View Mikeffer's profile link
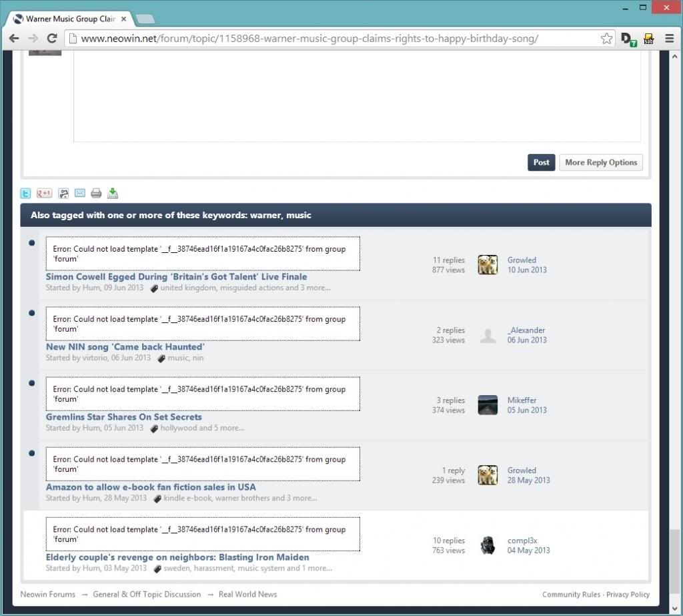 tap(522, 400)
